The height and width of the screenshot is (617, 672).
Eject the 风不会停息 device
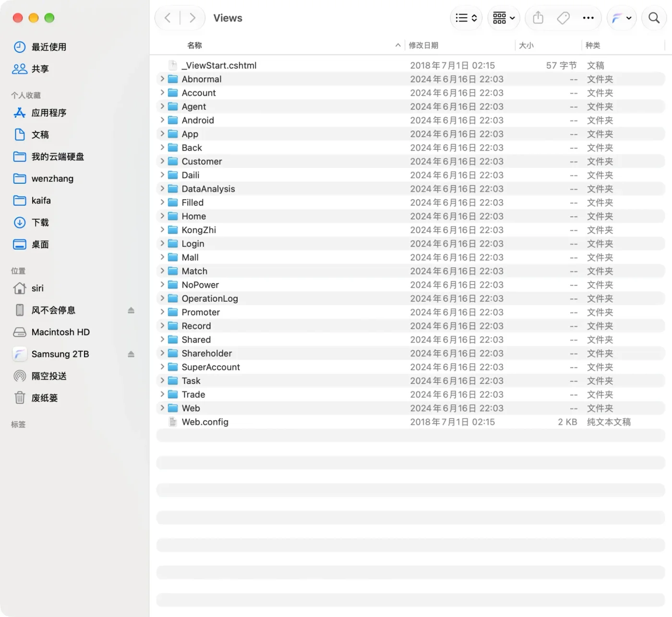131,310
